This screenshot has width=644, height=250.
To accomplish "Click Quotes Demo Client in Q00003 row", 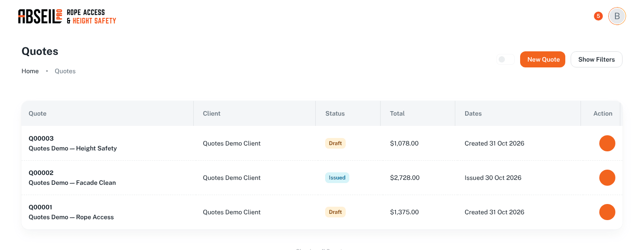I will pyautogui.click(x=232, y=143).
